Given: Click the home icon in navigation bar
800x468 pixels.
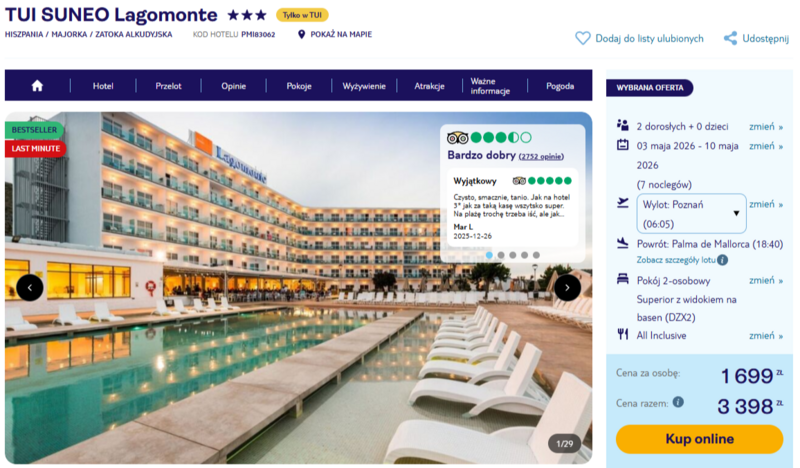Looking at the screenshot, I should point(37,86).
